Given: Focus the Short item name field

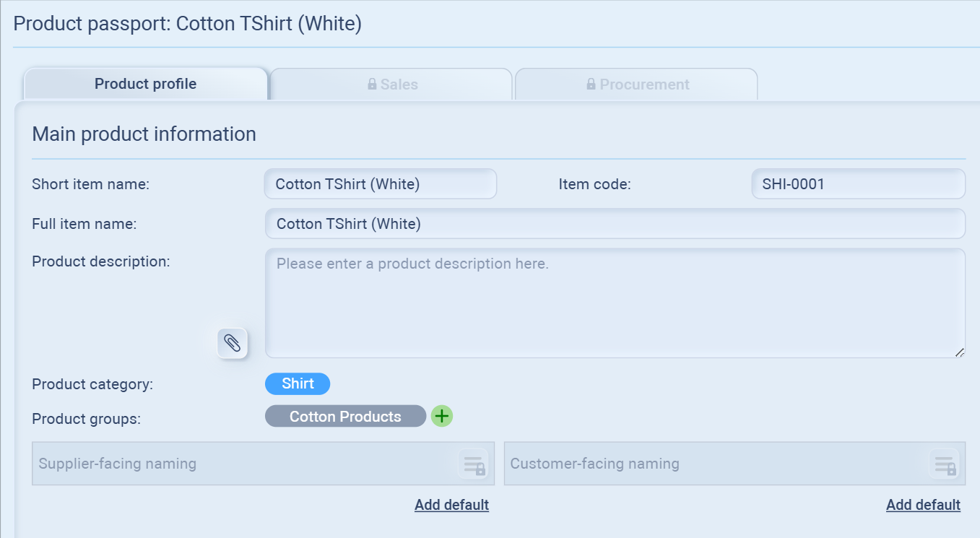Looking at the screenshot, I should [380, 184].
